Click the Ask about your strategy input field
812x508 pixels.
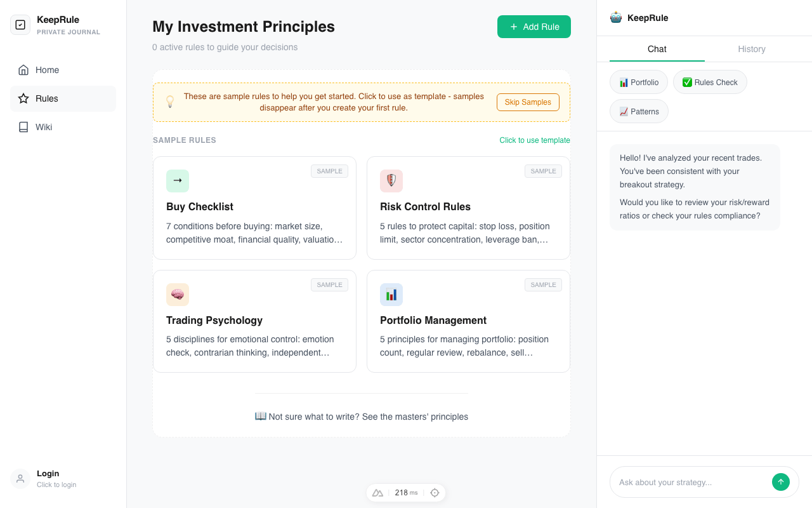click(691, 482)
